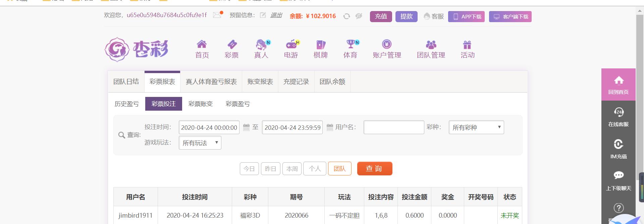
Task: Click the 杏彩 site logo
Action: [137, 49]
